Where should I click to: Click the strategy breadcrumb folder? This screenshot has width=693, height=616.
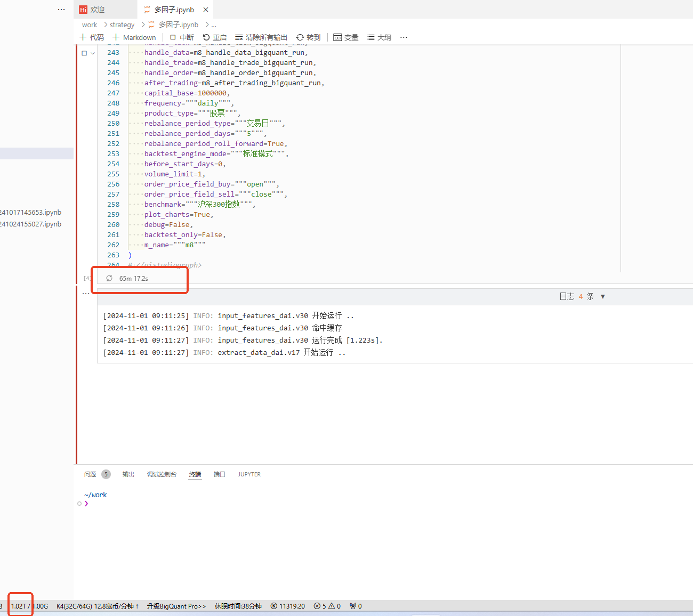122,25
